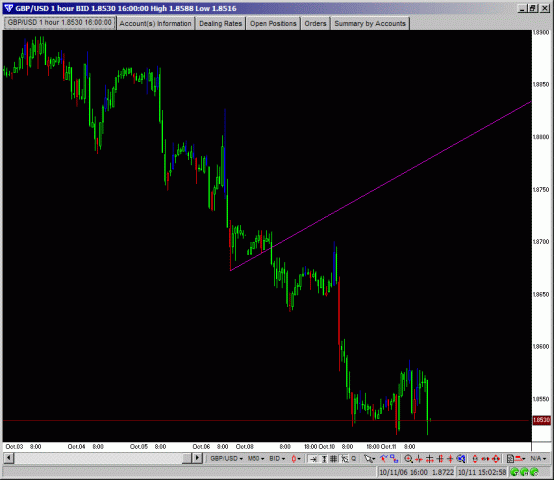The width and height of the screenshot is (554, 480).
Task: Toggle auto-scroll to chart end
Action: 313,458
